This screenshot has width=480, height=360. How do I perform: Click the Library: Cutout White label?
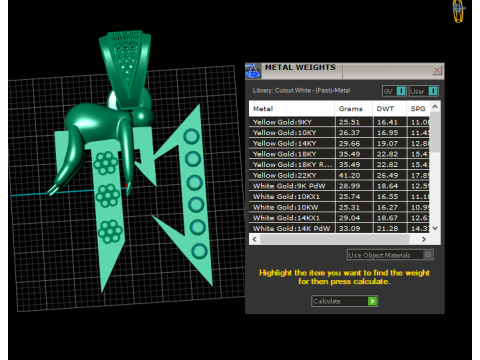301,90
